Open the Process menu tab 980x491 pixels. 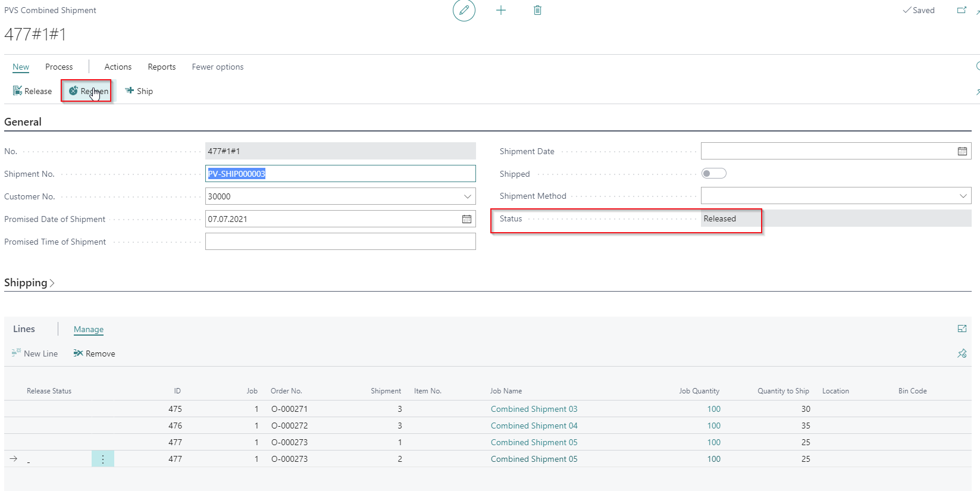pyautogui.click(x=59, y=67)
